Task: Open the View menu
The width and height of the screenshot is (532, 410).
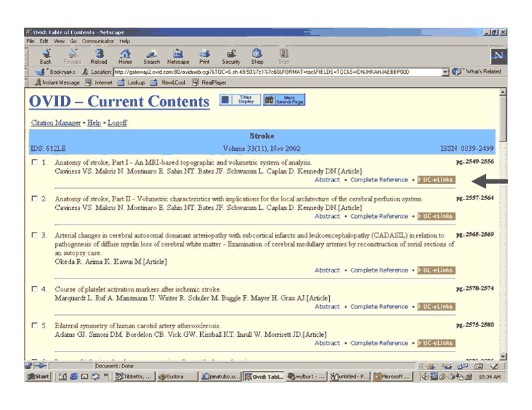Action: pos(59,41)
